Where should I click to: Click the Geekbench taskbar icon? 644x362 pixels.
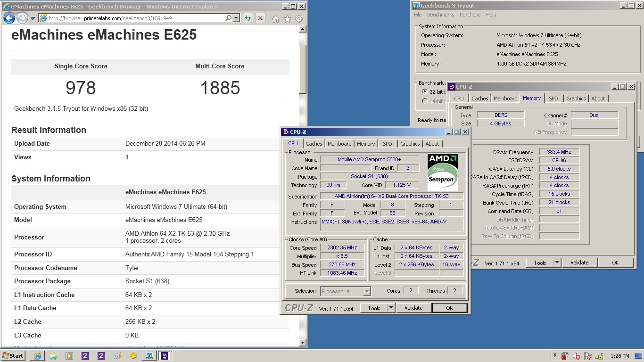(x=149, y=356)
